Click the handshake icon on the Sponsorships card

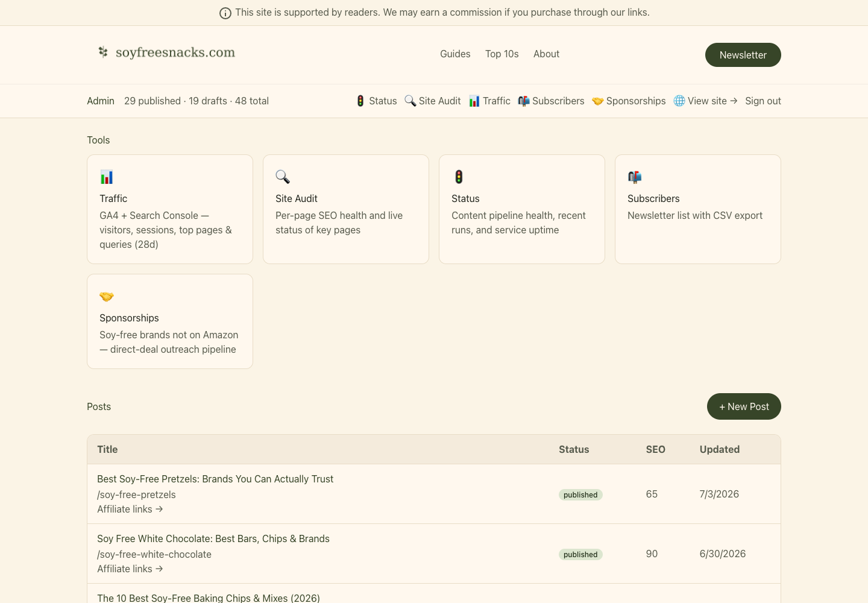107,296
